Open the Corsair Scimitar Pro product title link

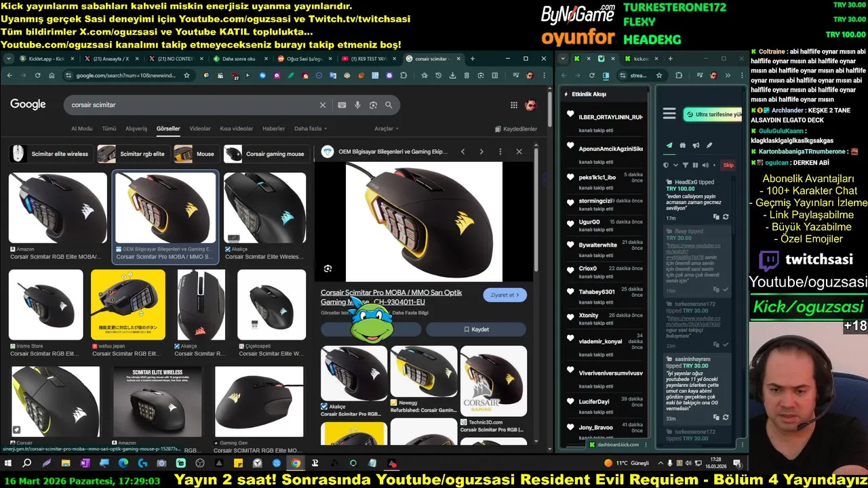point(391,297)
